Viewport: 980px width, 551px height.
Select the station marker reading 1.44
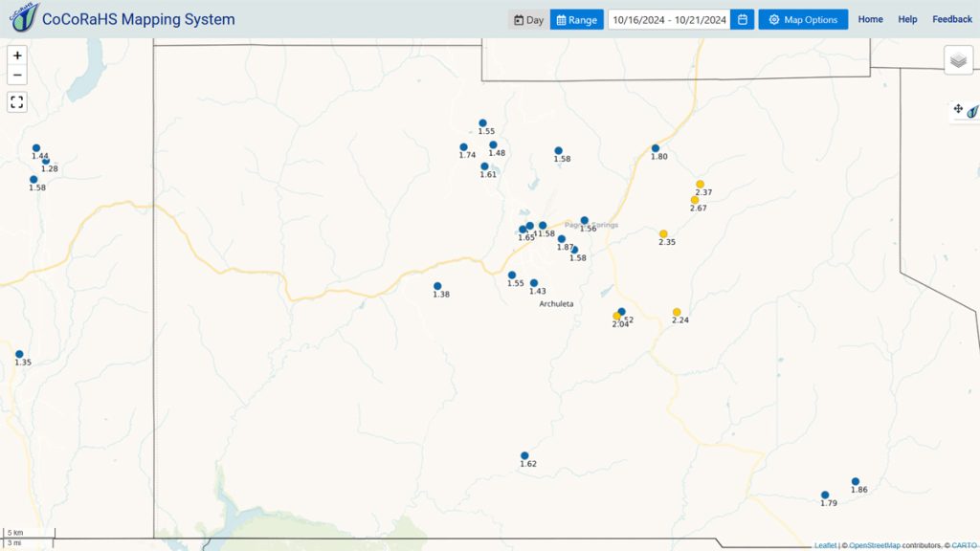[x=36, y=148]
